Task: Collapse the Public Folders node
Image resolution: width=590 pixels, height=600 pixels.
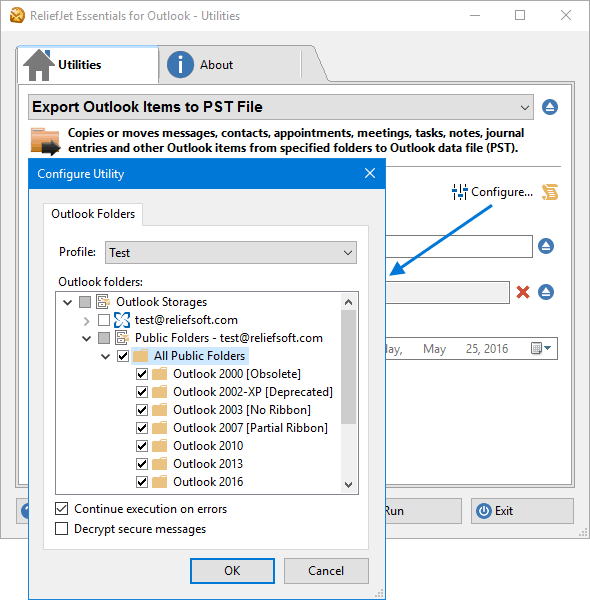Action: [86, 338]
